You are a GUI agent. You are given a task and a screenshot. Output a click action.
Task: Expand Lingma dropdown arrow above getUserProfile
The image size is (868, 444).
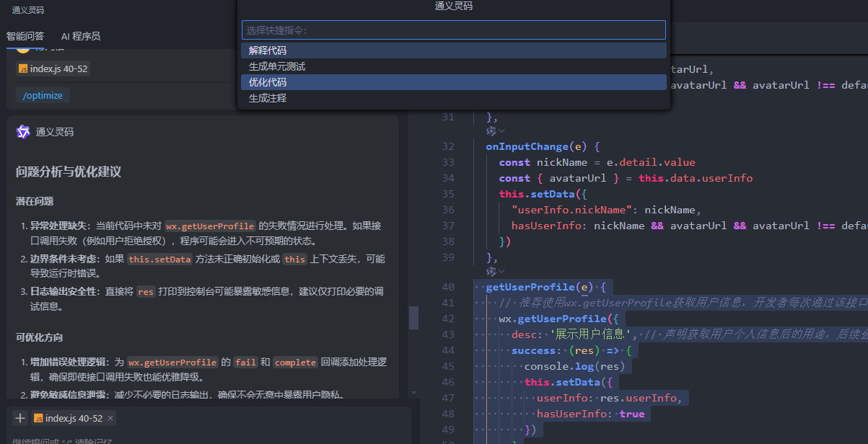pos(501,272)
